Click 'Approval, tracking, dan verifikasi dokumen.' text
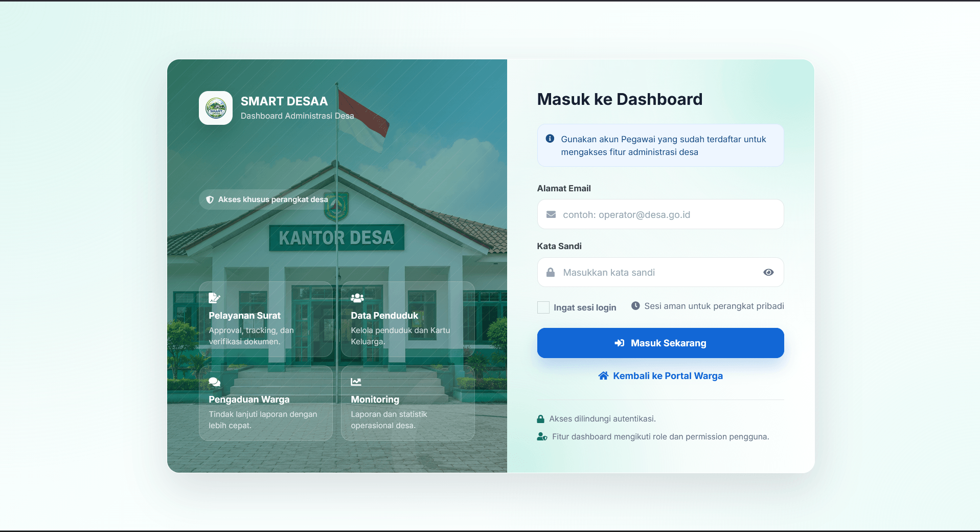The height and width of the screenshot is (532, 980). pyautogui.click(x=252, y=336)
